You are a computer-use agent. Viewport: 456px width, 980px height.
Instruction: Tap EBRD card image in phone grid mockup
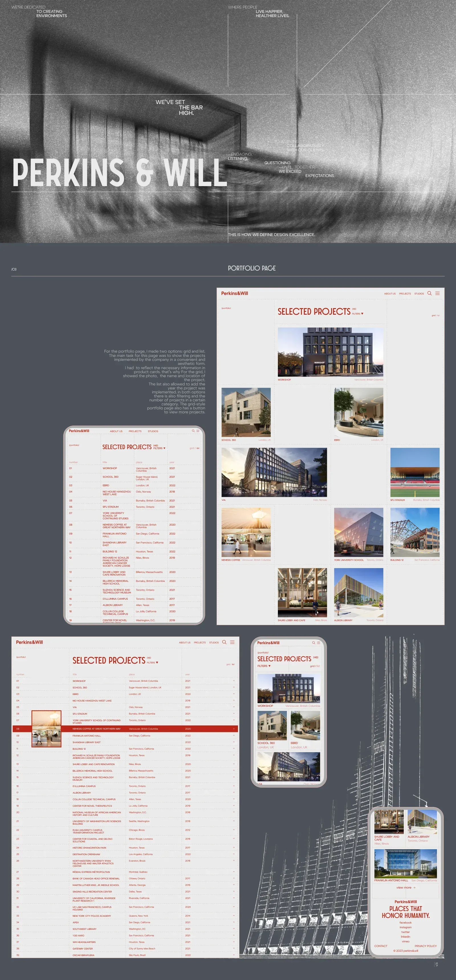tap(306, 725)
